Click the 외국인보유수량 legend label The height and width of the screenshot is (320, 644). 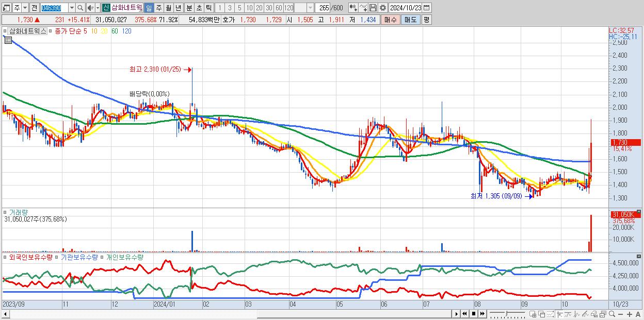tap(30, 257)
